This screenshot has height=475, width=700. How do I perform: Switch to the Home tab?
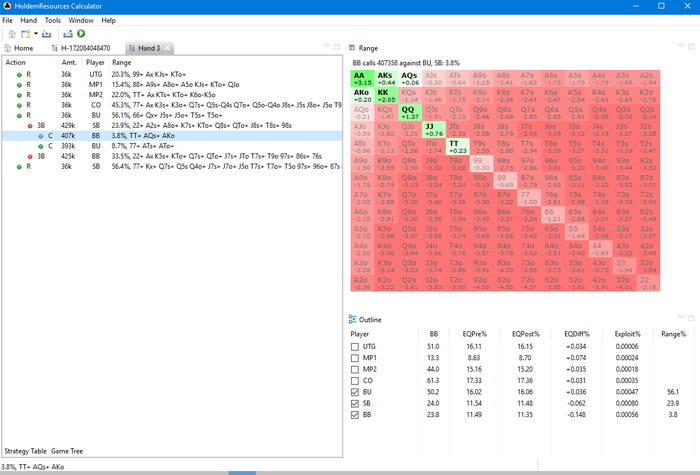19,48
